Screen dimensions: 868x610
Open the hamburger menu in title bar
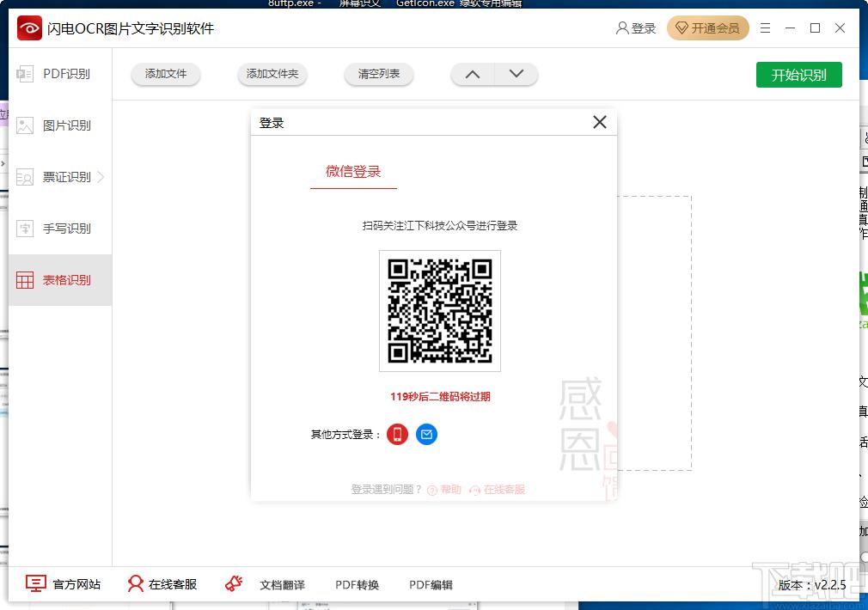tap(765, 27)
